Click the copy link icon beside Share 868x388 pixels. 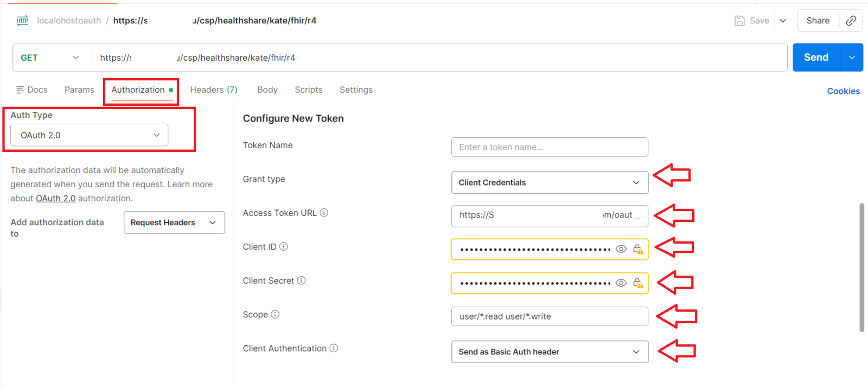pyautogui.click(x=851, y=21)
